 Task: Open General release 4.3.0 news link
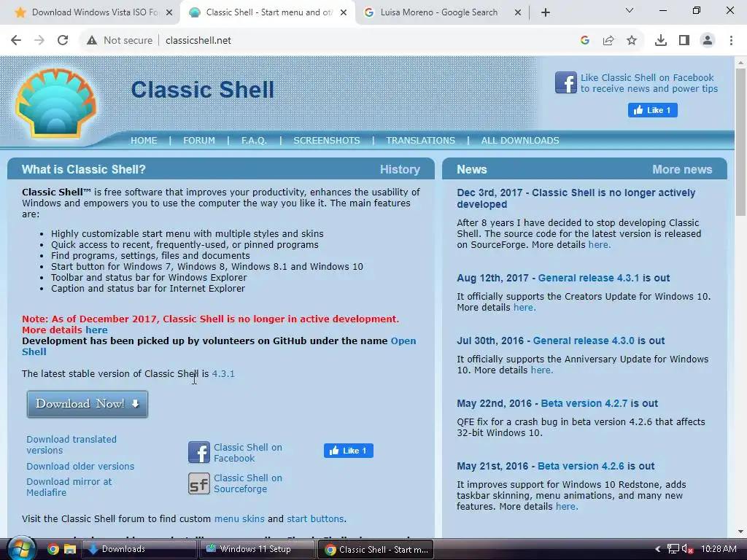click(x=584, y=341)
